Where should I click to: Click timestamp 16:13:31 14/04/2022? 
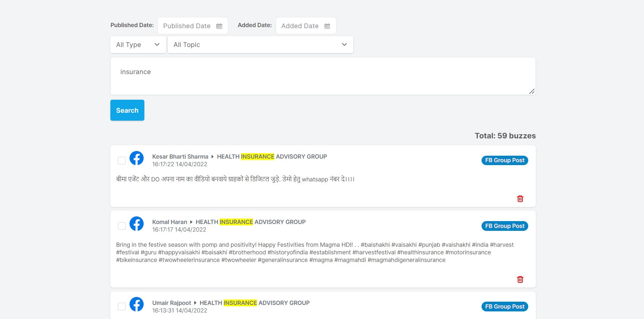tap(180, 310)
